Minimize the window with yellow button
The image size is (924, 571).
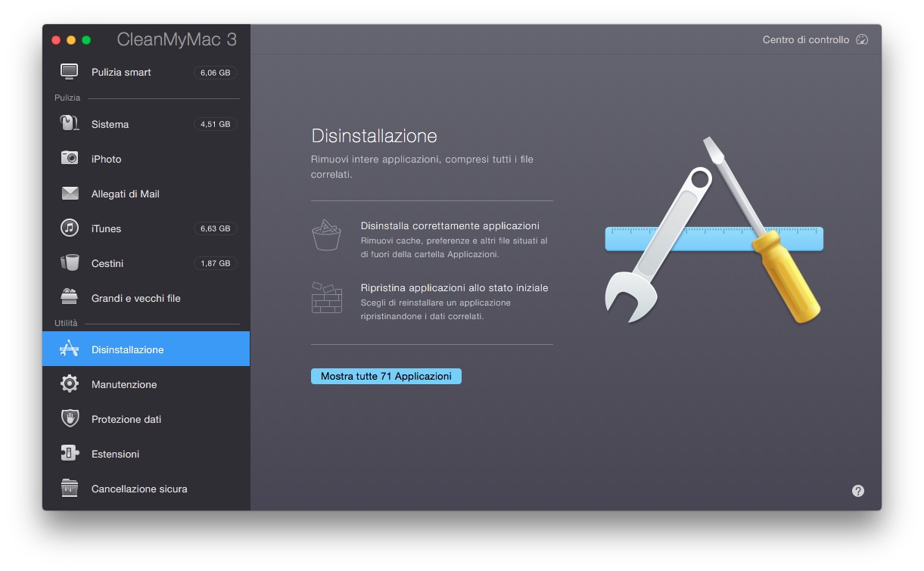point(71,40)
